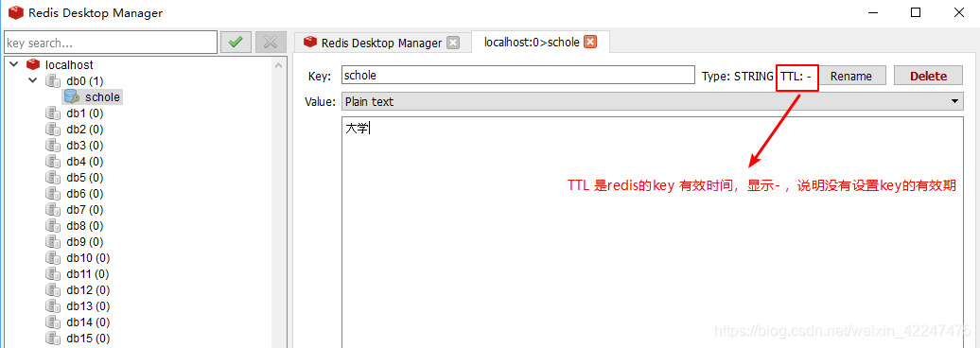Click the Key name field containing schole
This screenshot has width=980, height=348.
pos(518,75)
